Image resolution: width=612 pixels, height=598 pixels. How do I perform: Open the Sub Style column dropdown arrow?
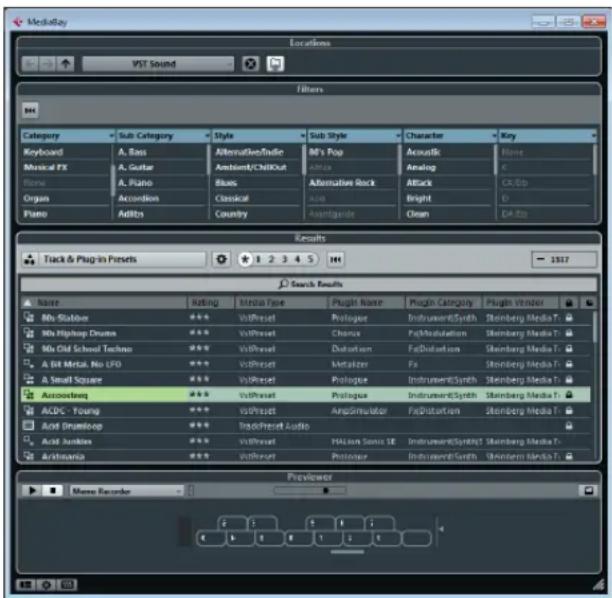[399, 136]
